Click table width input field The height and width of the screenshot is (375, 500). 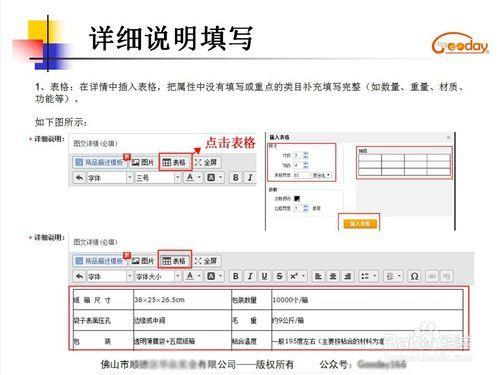(301, 175)
